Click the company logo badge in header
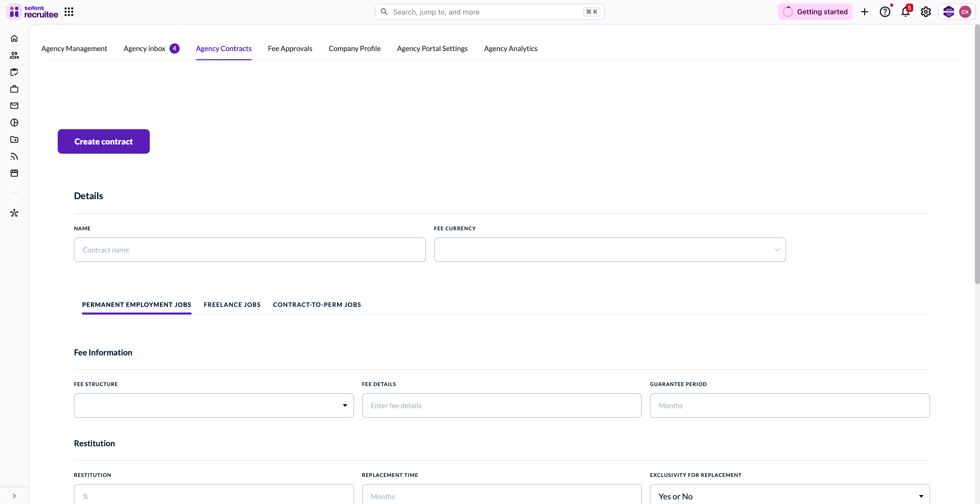The height and width of the screenshot is (504, 980). (x=949, y=12)
